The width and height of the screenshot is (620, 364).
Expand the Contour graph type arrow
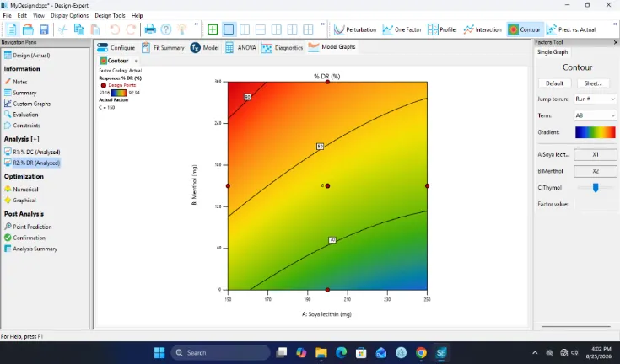(x=136, y=61)
